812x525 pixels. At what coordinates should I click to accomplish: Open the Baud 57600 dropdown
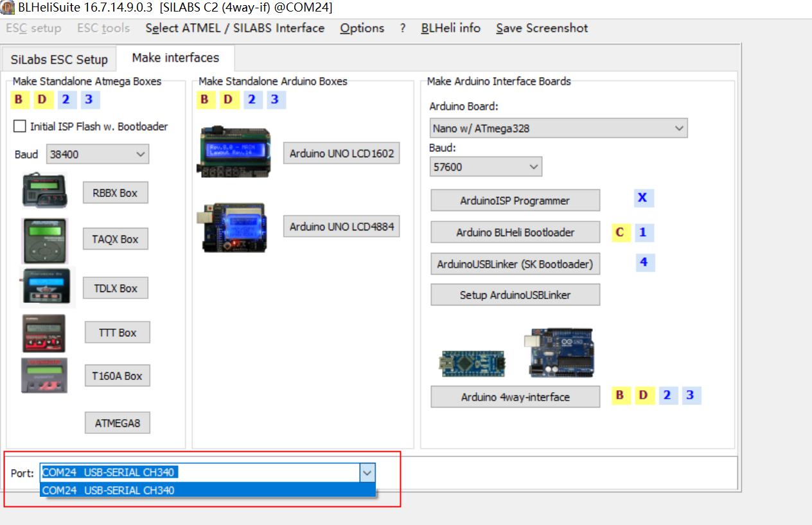click(x=486, y=167)
